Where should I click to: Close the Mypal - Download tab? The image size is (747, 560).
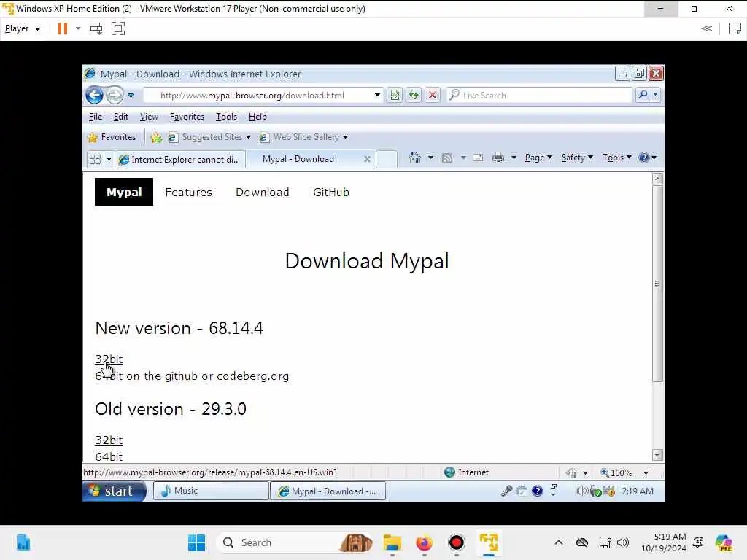point(367,159)
